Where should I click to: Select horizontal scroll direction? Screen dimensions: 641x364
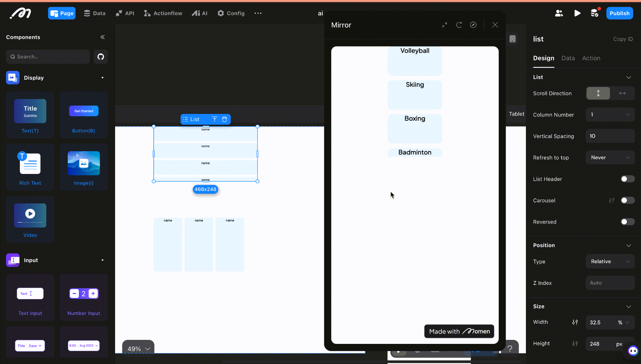[622, 94]
